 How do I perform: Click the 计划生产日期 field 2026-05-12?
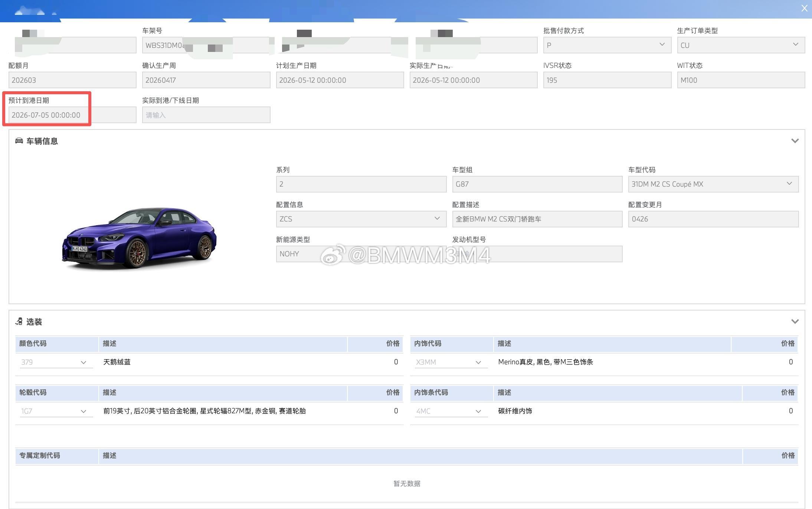click(340, 80)
